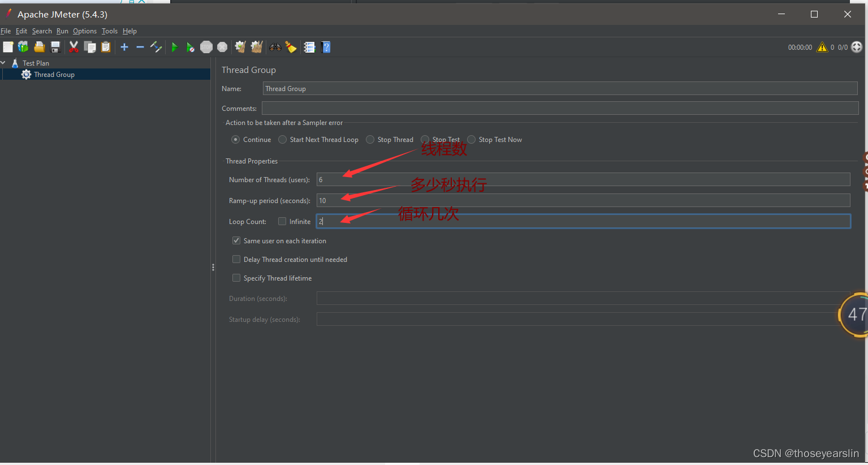
Task: Click the split pane divider handle
Action: tap(213, 267)
